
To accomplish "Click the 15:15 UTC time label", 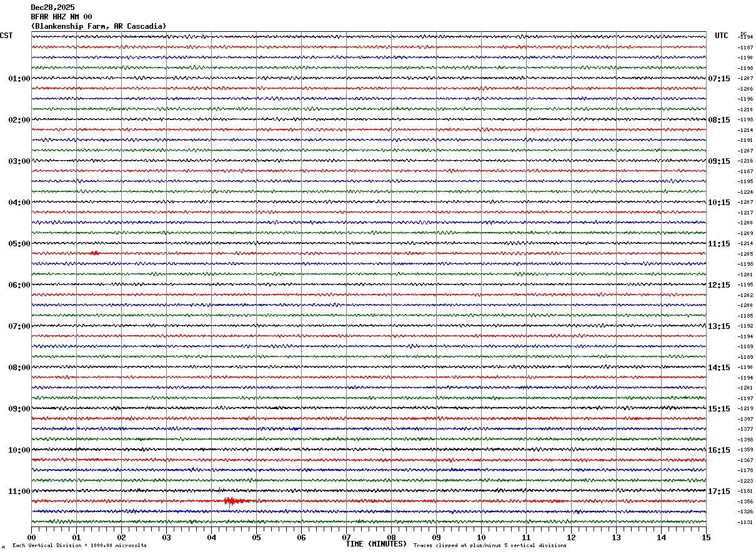I will tap(719, 409).
